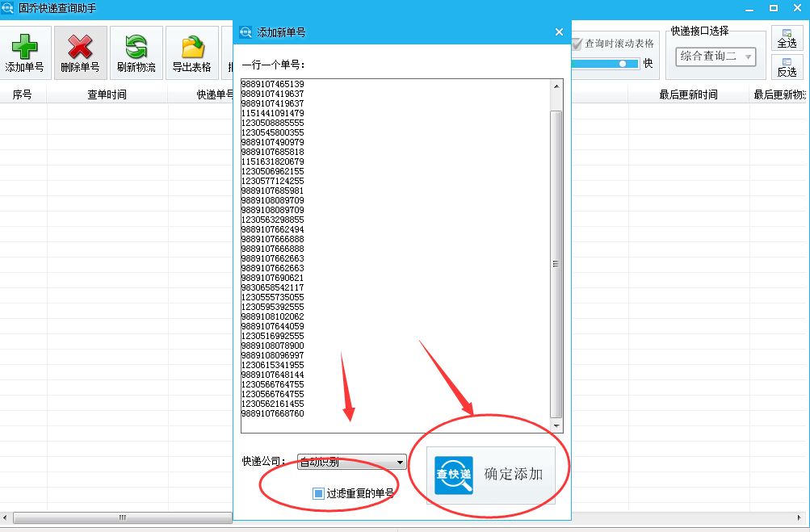The height and width of the screenshot is (532, 810).
Task: Click the 最后更新时间 column header
Action: [x=689, y=94]
